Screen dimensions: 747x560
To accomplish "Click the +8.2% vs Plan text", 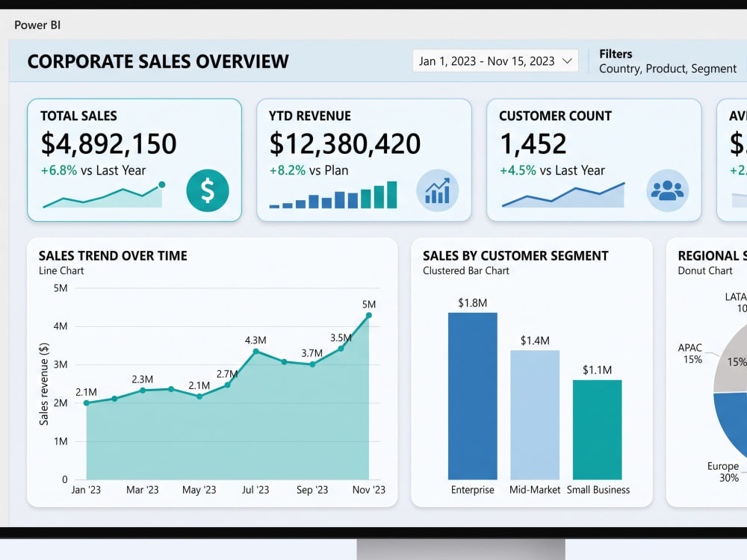I will coord(309,170).
